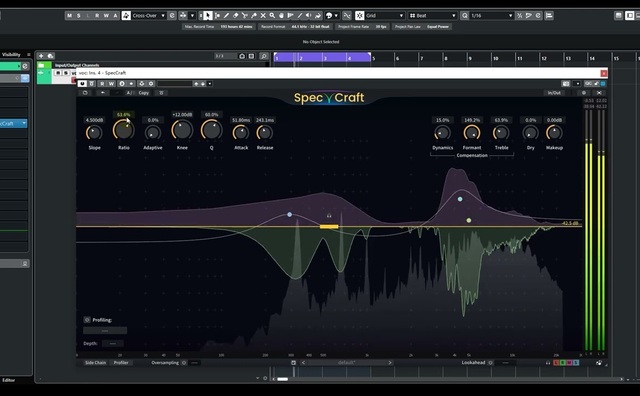Click the blue EQ node near Treble peak

(x=460, y=199)
